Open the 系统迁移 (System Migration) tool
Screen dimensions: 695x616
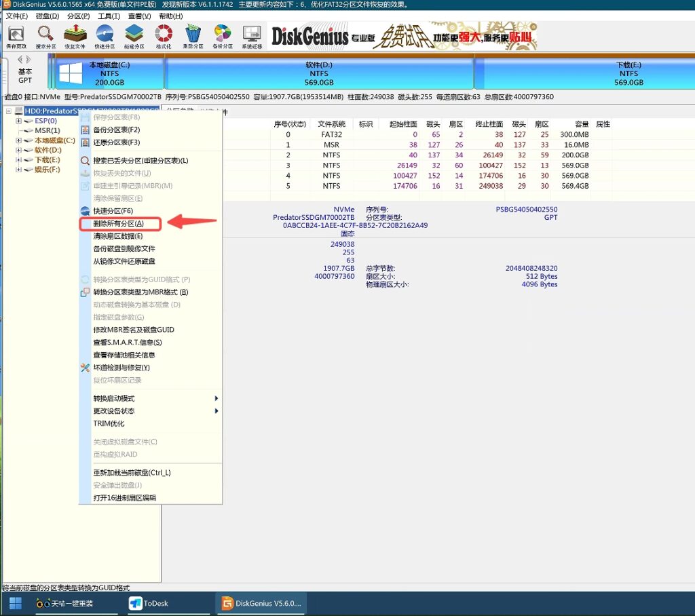[x=252, y=37]
